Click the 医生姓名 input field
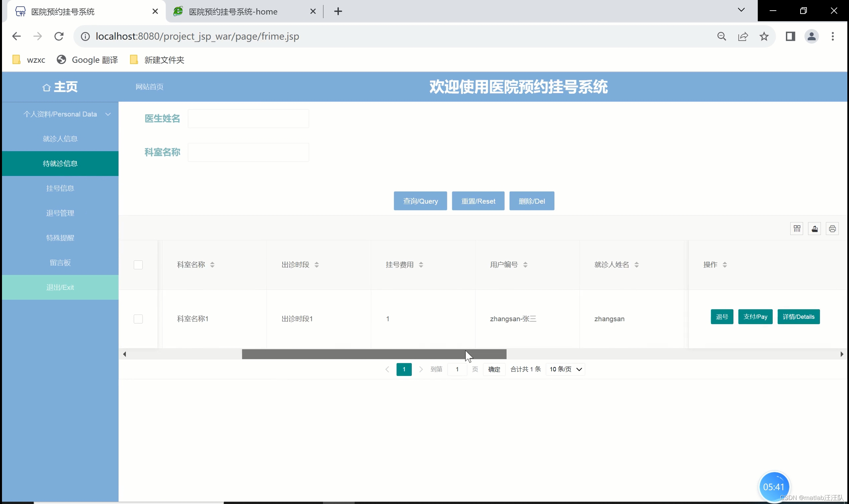This screenshot has width=849, height=504. 248,118
